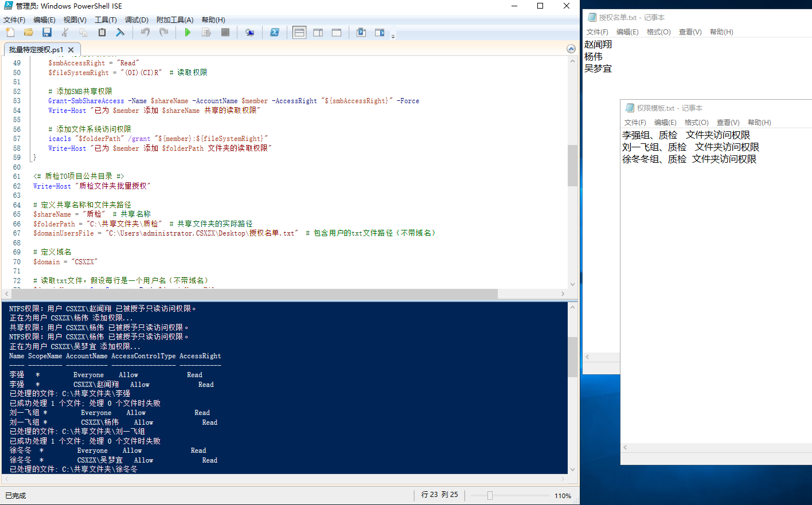Screen dimensions: 812x505
Task: Open 文件(F) menu in 权限模板.txt Notepad
Action: [x=635, y=122]
